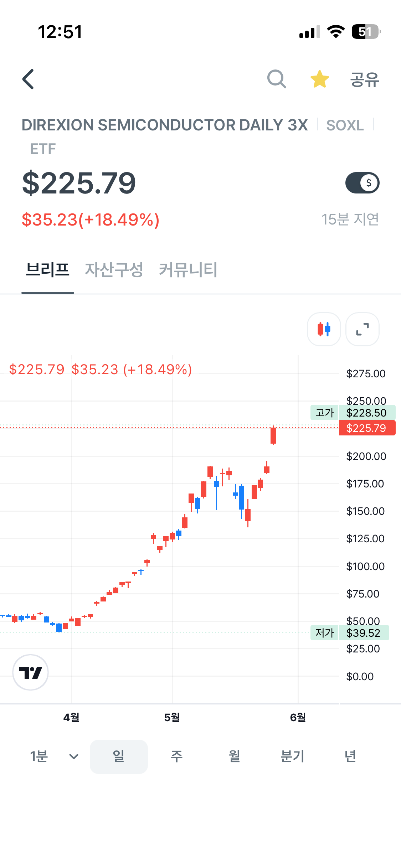Open the TradingView logo badge
This screenshot has width=401, height=868.
pos(30,672)
